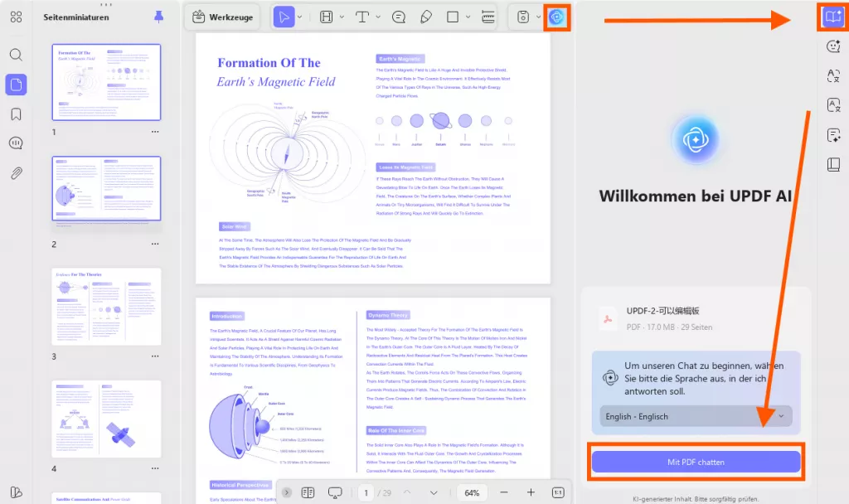Viewport: 849px width, 504px height.
Task: Select the rectangle shape tool
Action: pos(453,17)
